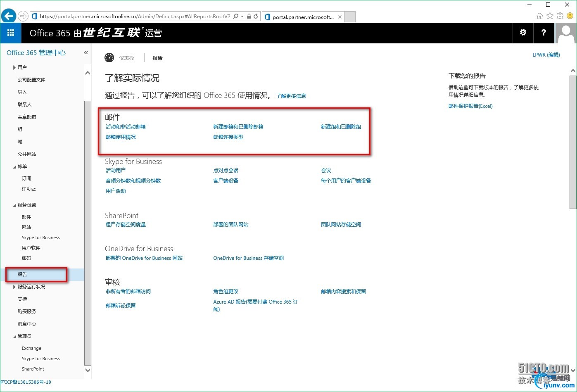Click the sidebar scrollbar up arrow
Screen dimensions: 577x392
pyautogui.click(x=88, y=73)
